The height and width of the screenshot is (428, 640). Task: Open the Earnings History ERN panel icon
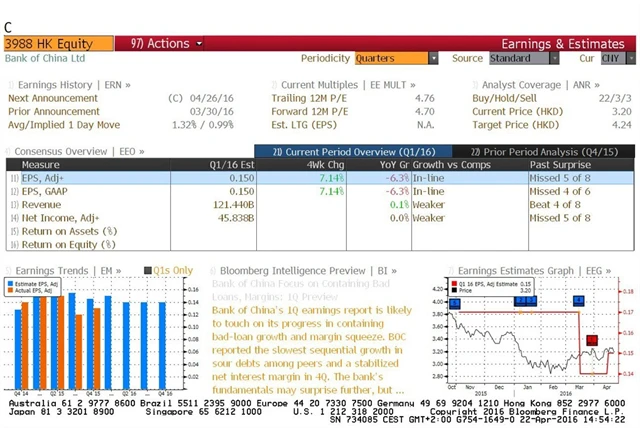click(x=12, y=85)
